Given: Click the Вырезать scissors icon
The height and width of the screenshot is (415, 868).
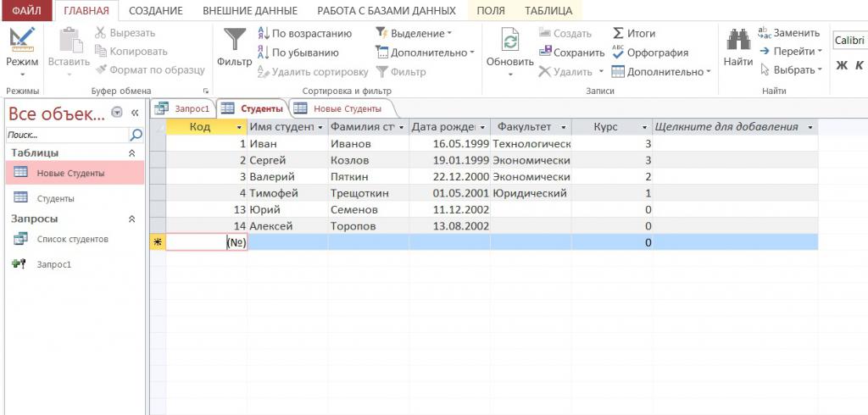Looking at the screenshot, I should [x=100, y=33].
